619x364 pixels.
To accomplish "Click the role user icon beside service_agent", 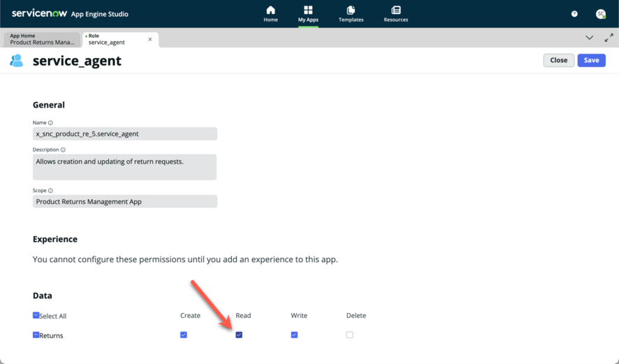I will 17,60.
